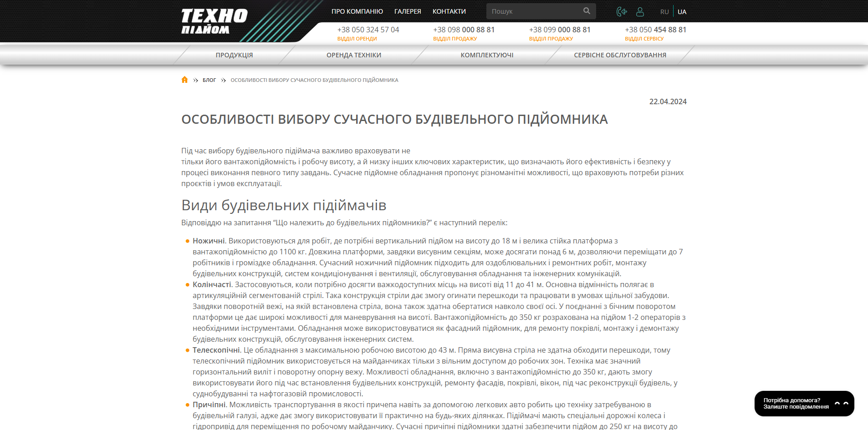Click the article date 22.04.2024
This screenshot has width=868, height=430.
tap(668, 101)
